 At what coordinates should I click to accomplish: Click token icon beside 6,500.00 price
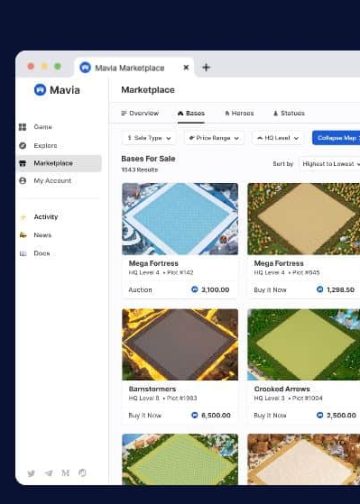[x=195, y=415]
